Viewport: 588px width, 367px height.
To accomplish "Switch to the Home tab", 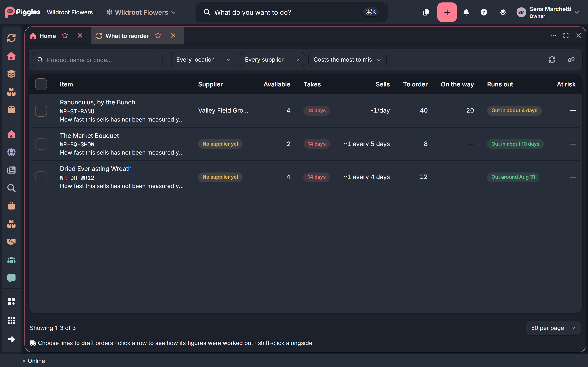I will click(x=48, y=36).
